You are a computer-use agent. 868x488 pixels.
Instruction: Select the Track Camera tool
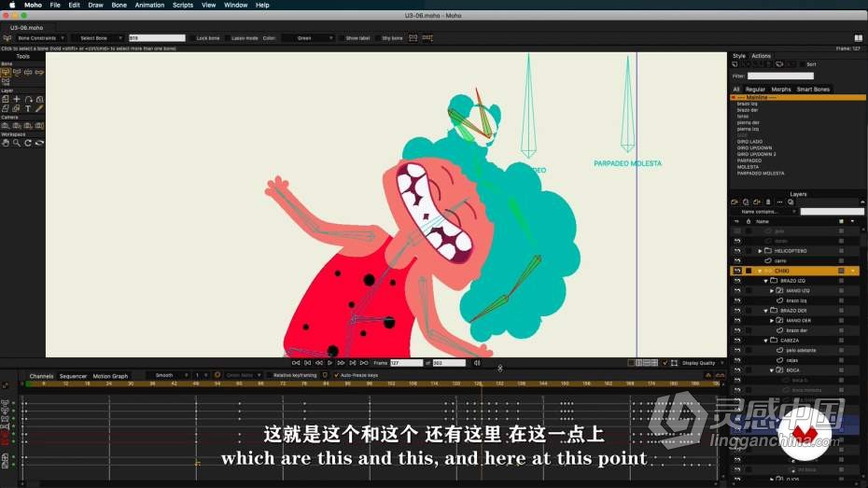point(6,126)
